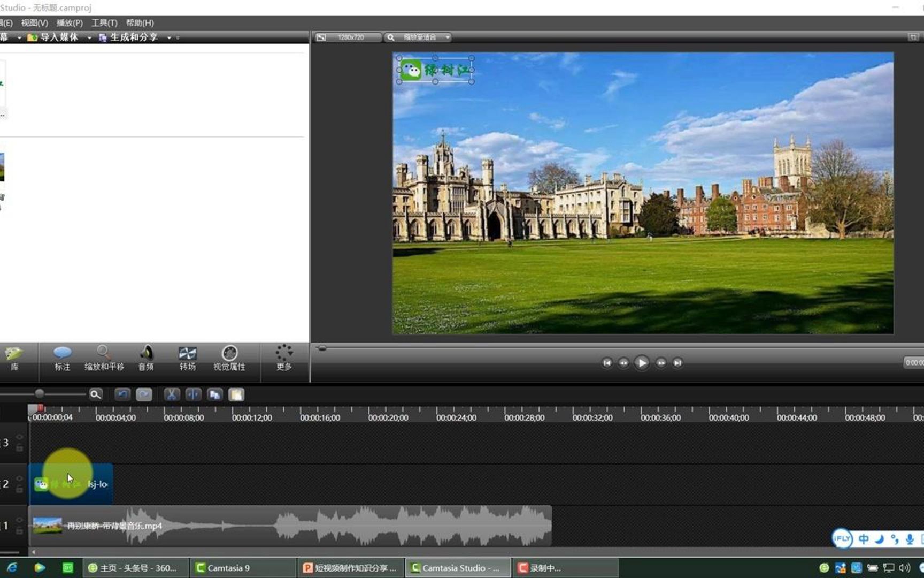Open the View (视图) menu

34,23
